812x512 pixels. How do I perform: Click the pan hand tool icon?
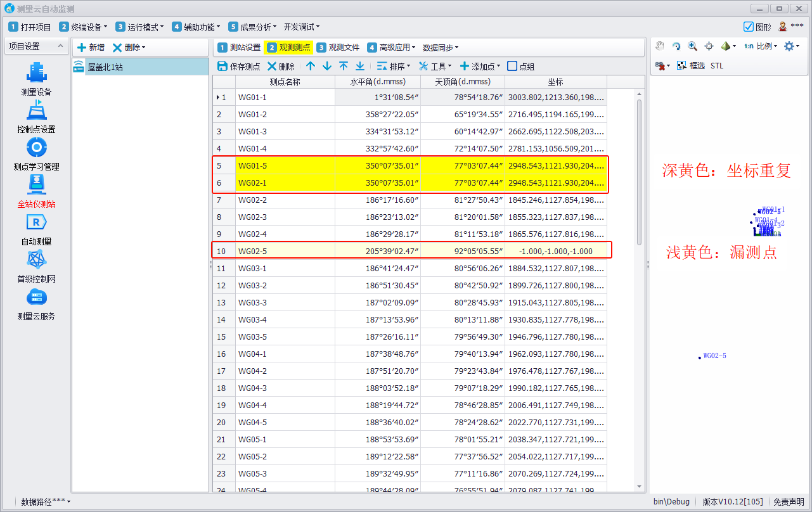(660, 46)
